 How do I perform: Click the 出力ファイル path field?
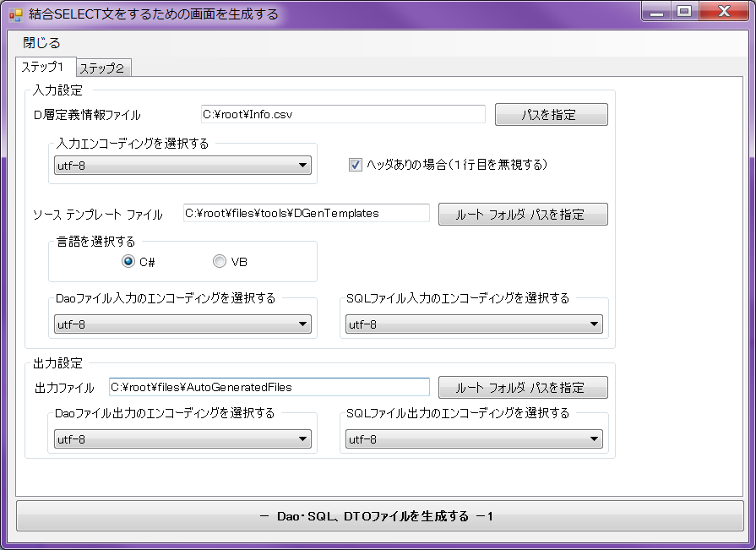269,387
